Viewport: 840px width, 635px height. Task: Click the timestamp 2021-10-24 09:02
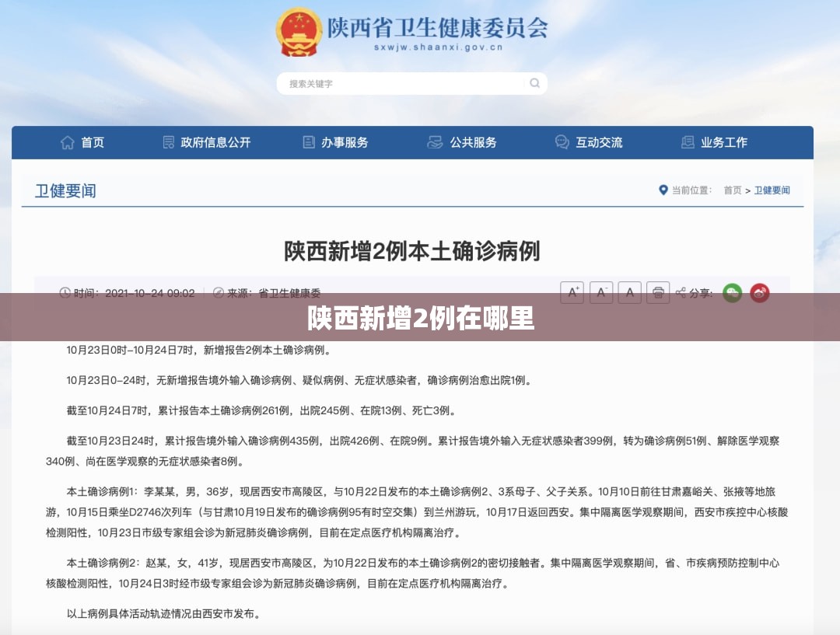pos(150,293)
